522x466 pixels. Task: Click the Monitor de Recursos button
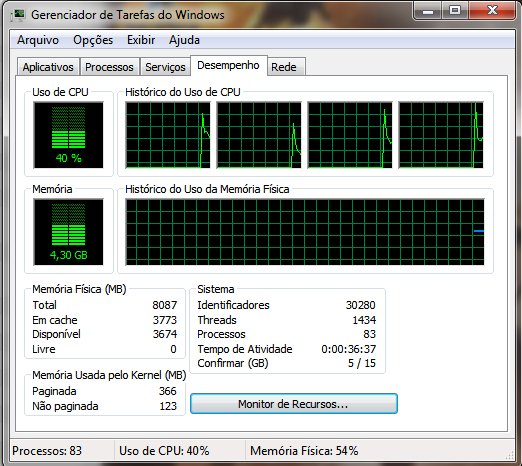(x=294, y=404)
